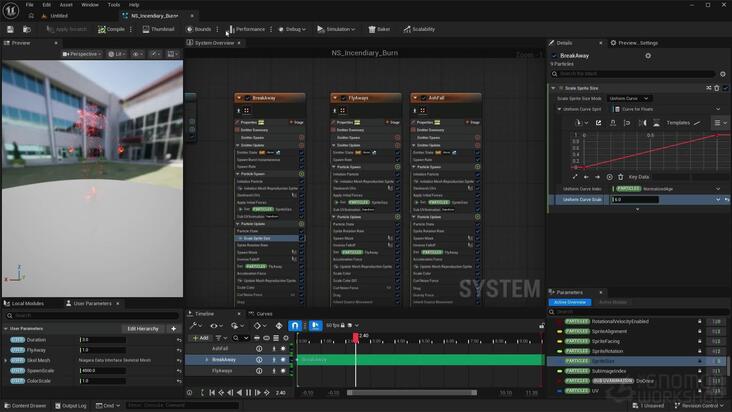732x412 pixels.
Task: Collapse the Scale Sprite Size section
Action: tap(553, 88)
